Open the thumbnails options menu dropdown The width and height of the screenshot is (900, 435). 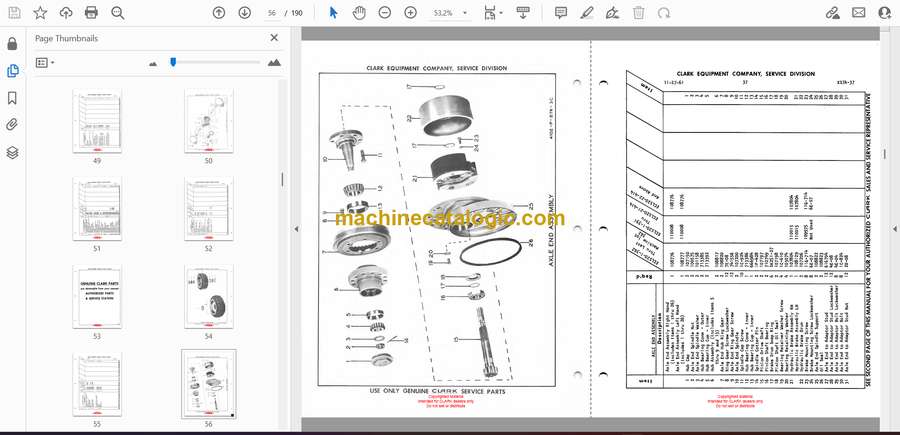pyautogui.click(x=45, y=63)
